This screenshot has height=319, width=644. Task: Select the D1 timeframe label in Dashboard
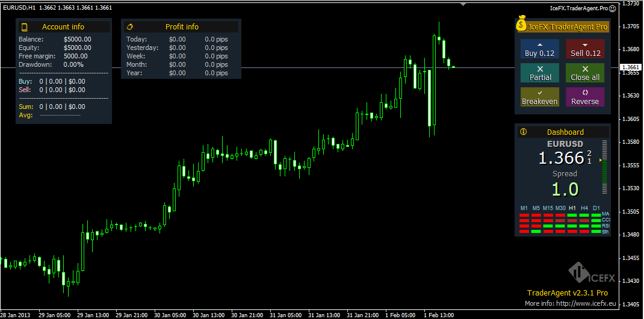[596, 208]
